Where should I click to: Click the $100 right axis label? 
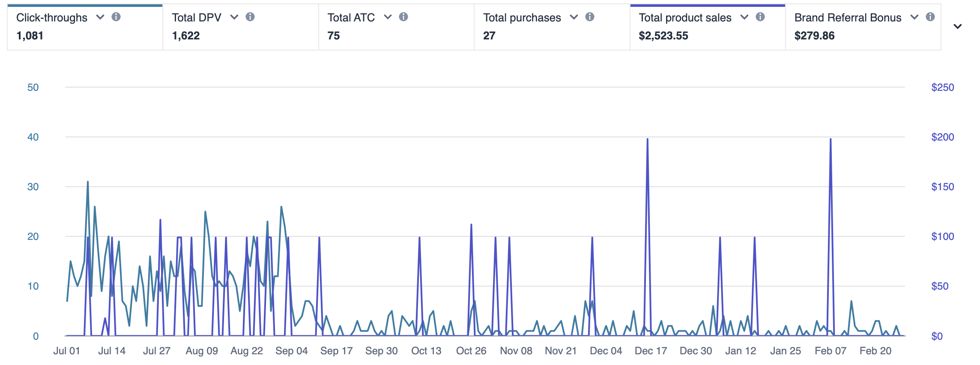click(943, 236)
